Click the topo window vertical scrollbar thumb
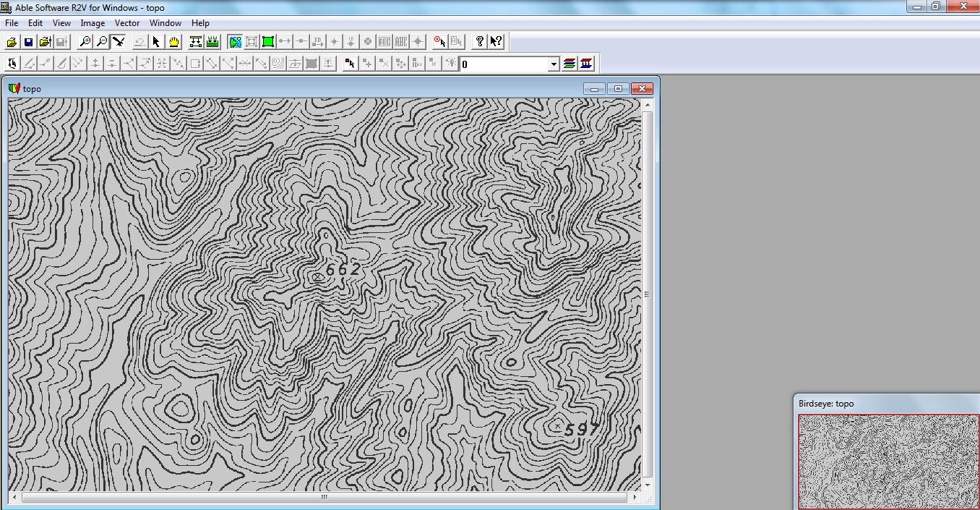This screenshot has height=510, width=980. click(647, 294)
